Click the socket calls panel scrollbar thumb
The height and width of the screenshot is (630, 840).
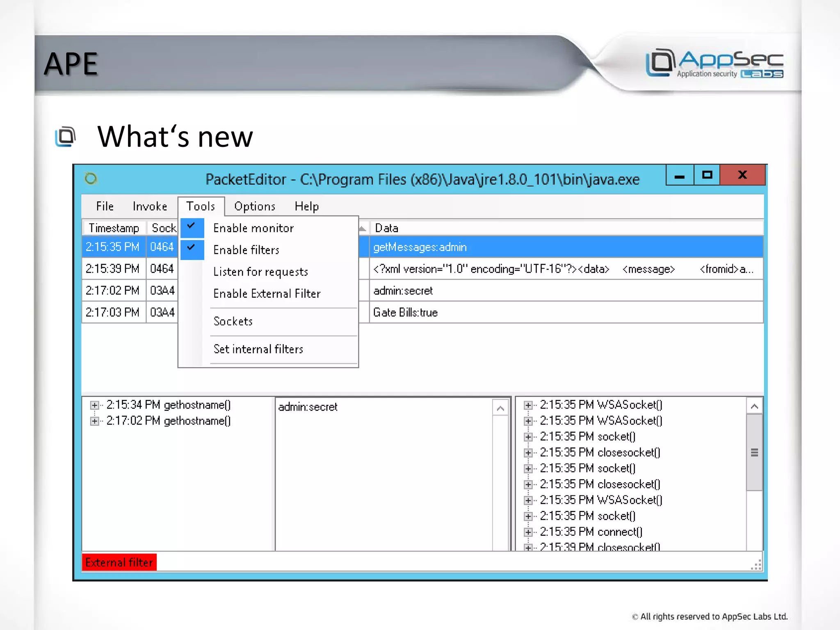coord(754,452)
